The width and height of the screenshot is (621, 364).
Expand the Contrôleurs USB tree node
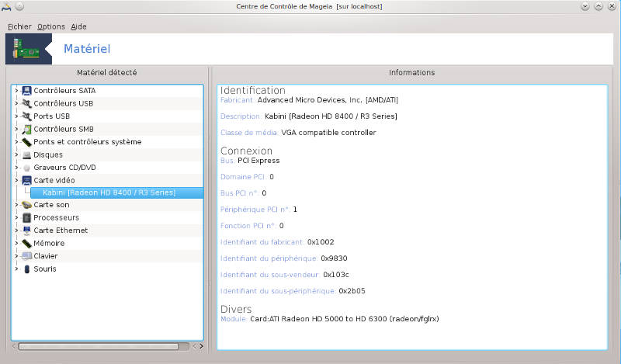click(x=16, y=103)
